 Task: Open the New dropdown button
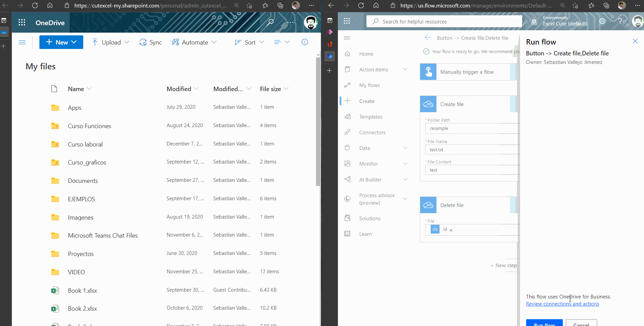point(61,42)
